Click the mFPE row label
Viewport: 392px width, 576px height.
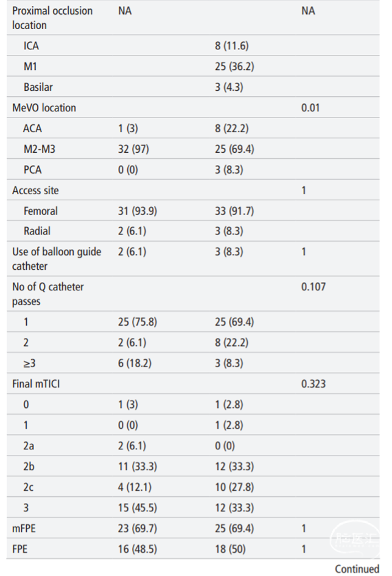pyautogui.click(x=24, y=529)
